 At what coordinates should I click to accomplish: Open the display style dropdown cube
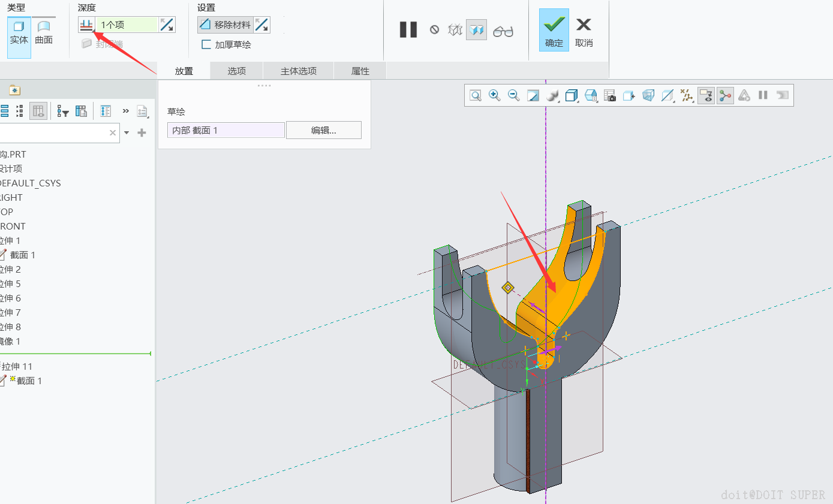pos(572,95)
